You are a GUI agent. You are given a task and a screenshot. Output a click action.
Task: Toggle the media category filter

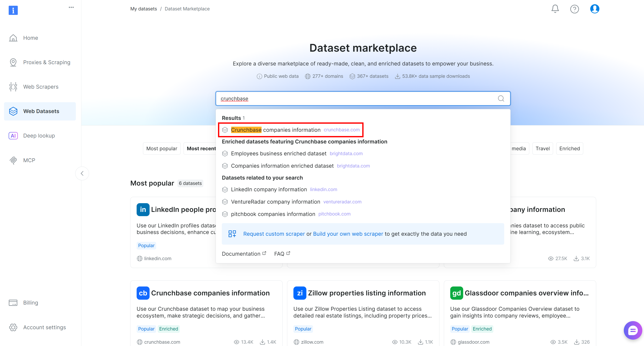coord(518,148)
